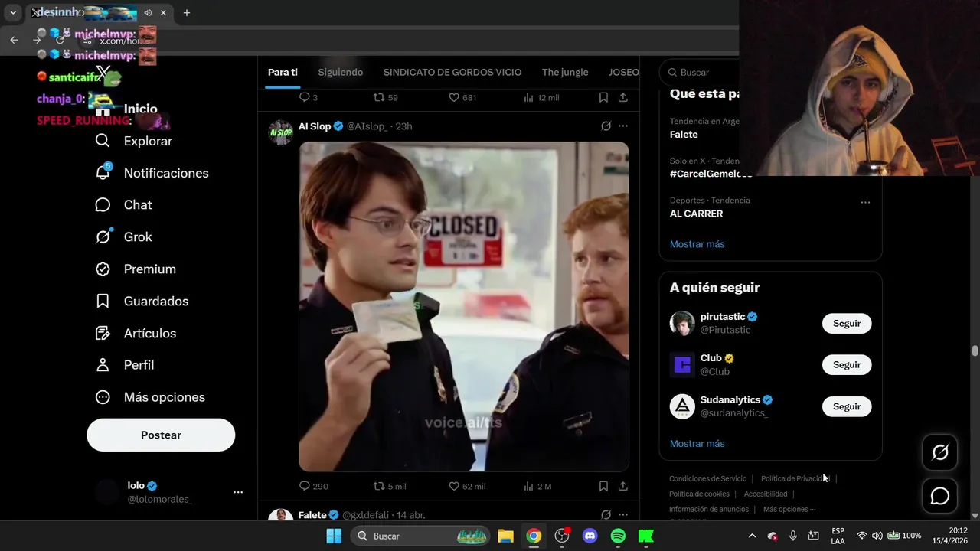Follow Club with Seguir button
Image resolution: width=980 pixels, height=551 pixels.
[x=847, y=364]
